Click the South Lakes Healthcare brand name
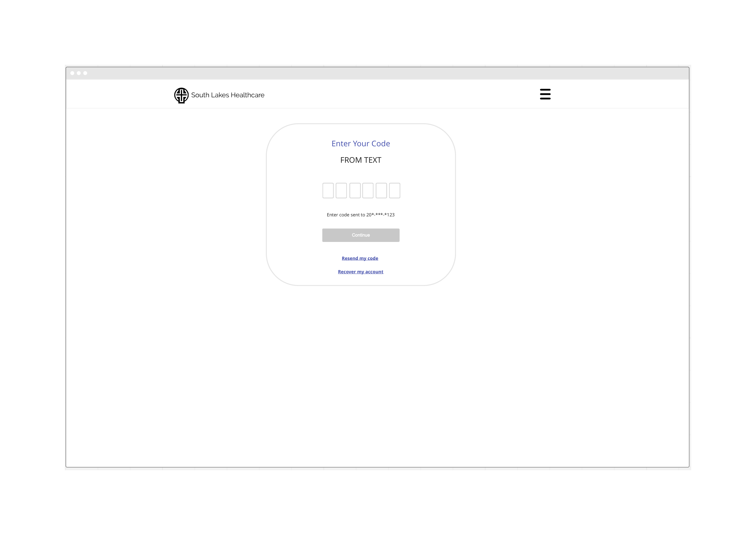Screen dimensions: 756x535 click(227, 95)
